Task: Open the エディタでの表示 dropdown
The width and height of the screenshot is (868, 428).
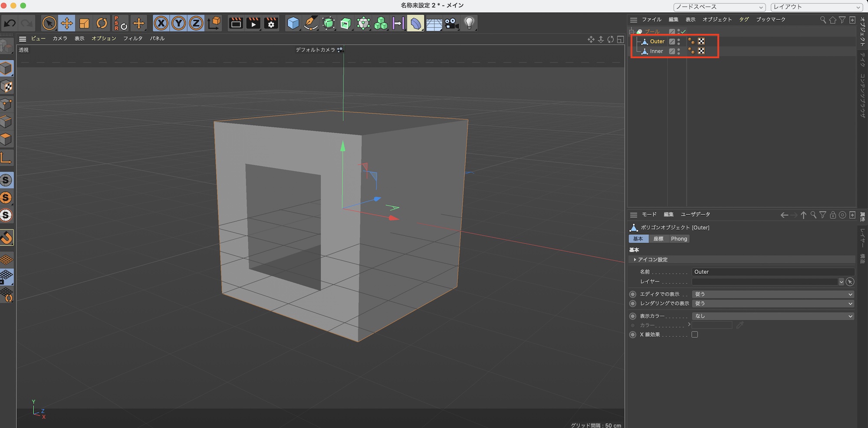Action: click(x=773, y=294)
